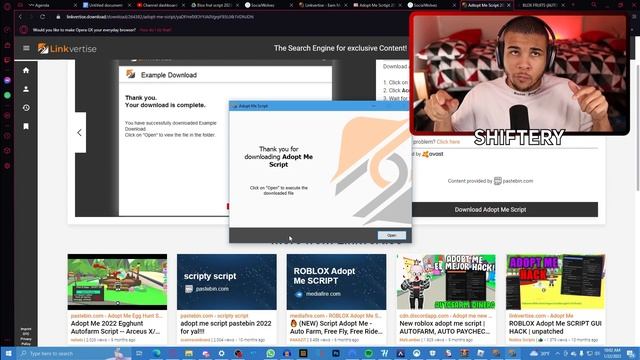The image size is (640, 360).
Task: Open WhatsApp from the Windows taskbar
Action: 271,353
